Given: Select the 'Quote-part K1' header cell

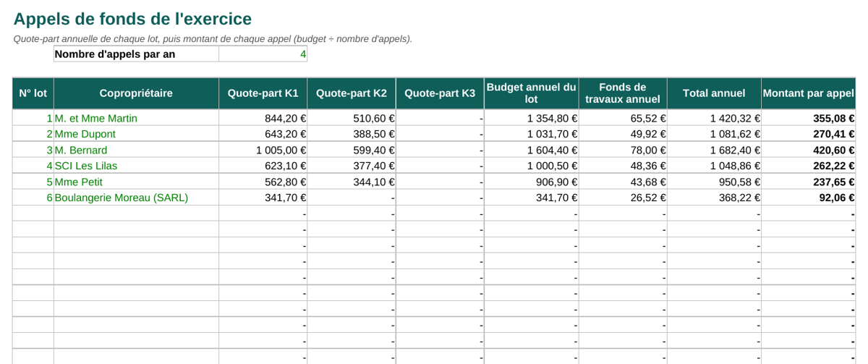Looking at the screenshot, I should coord(263,93).
